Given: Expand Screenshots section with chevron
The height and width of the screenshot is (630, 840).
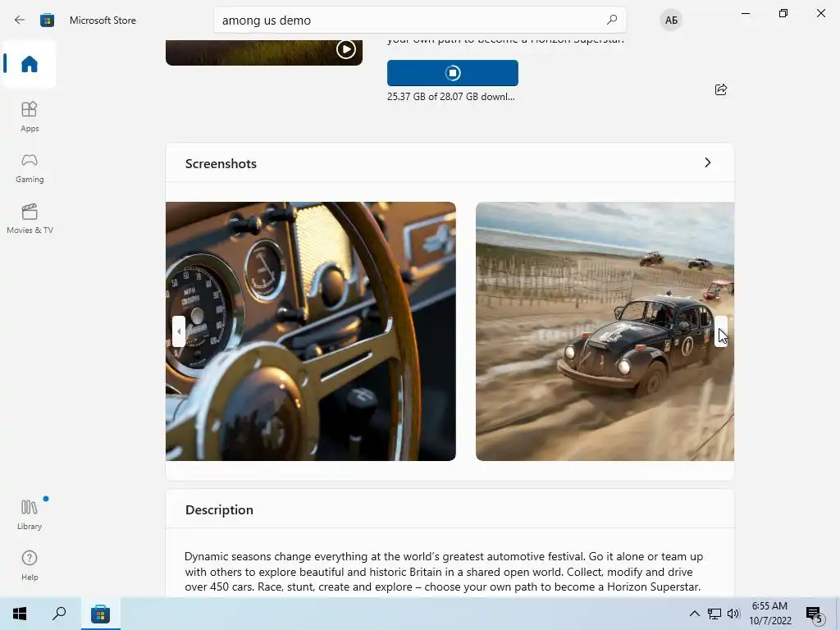Looking at the screenshot, I should click(708, 162).
